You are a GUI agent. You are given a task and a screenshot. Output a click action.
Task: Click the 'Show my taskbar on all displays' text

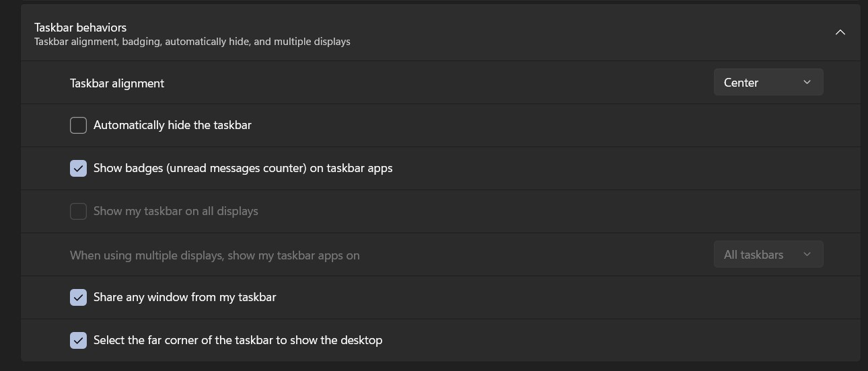(x=176, y=211)
